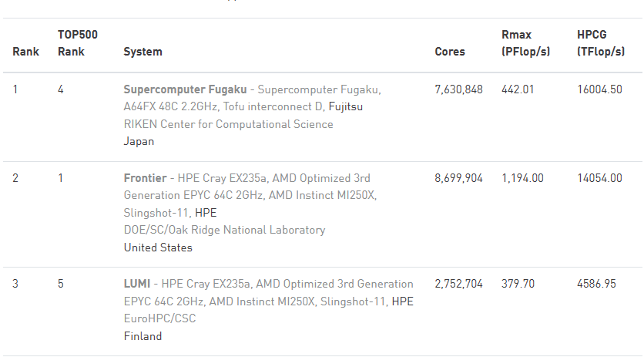Select LUMI's 4586.95 HPCG value
644x357 pixels.
point(596,284)
